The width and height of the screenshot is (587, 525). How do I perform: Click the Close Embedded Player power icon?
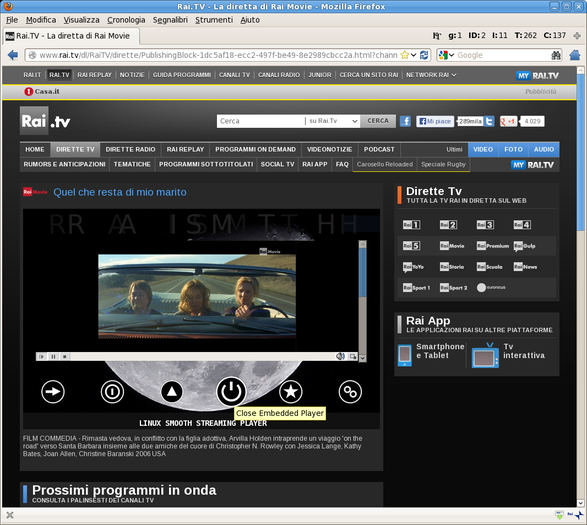pos(231,392)
